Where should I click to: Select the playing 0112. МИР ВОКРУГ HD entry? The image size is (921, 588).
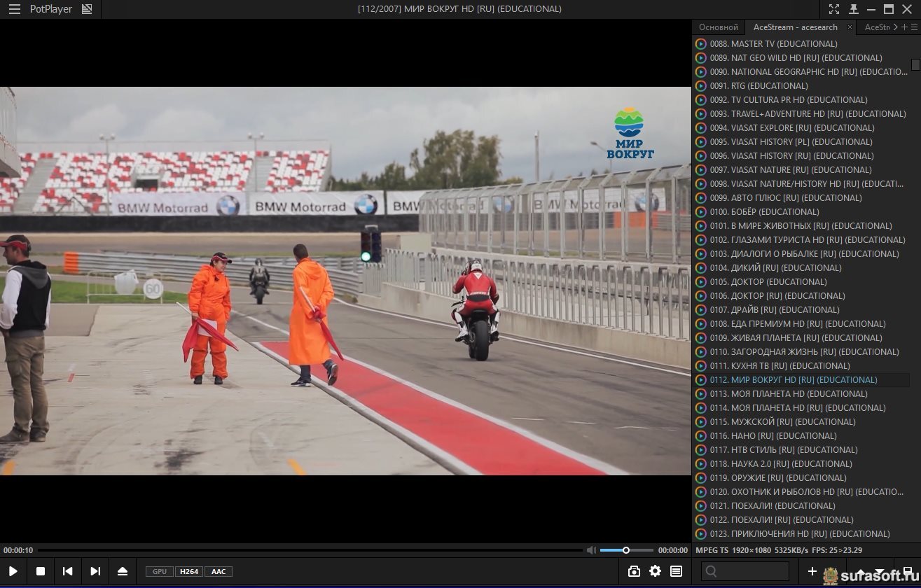point(801,379)
